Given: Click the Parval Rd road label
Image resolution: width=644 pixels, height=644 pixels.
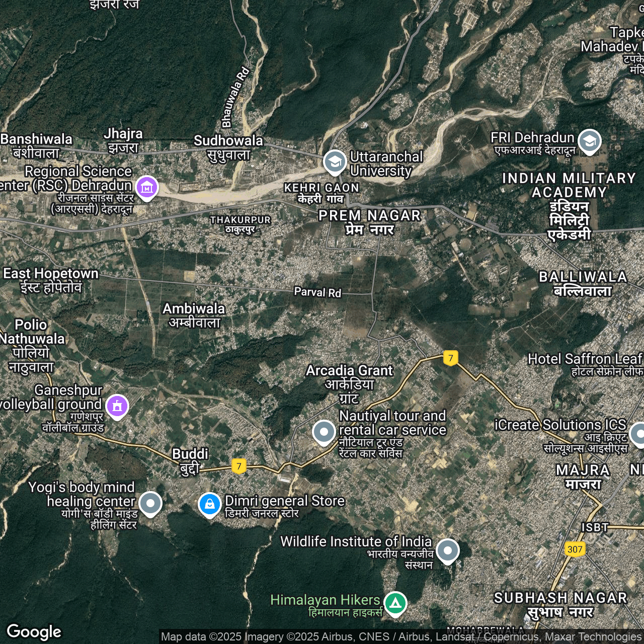Looking at the screenshot, I should [317, 292].
